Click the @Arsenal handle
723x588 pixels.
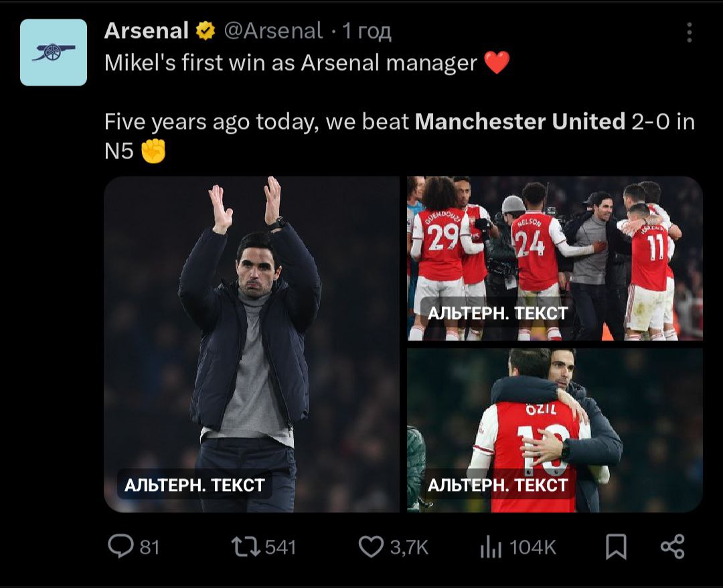(x=272, y=31)
